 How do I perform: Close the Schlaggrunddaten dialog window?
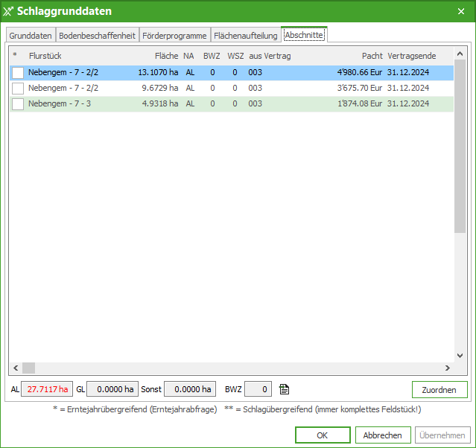(459, 11)
